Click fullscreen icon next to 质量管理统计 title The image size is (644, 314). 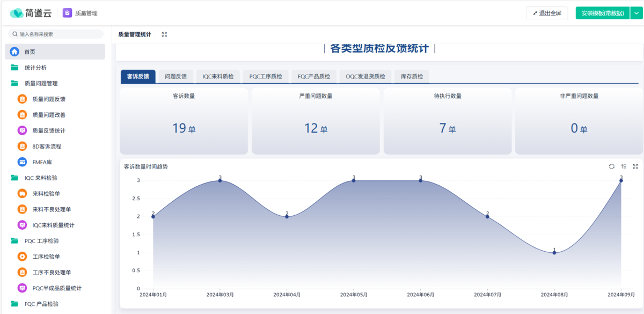tap(164, 34)
